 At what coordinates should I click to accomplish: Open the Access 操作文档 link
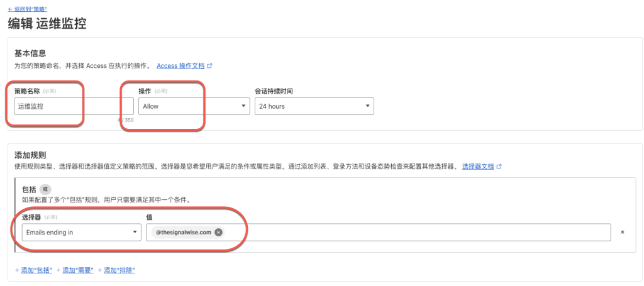click(180, 65)
